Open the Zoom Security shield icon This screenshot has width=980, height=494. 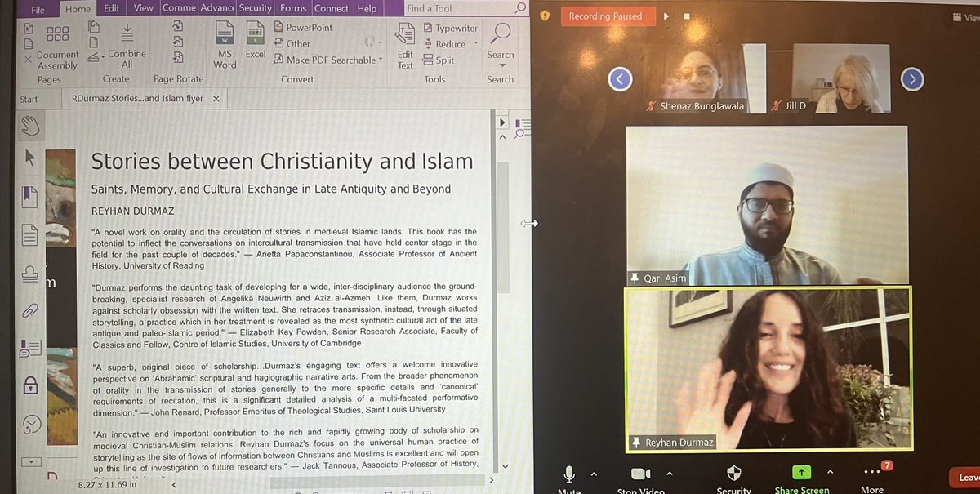click(733, 474)
